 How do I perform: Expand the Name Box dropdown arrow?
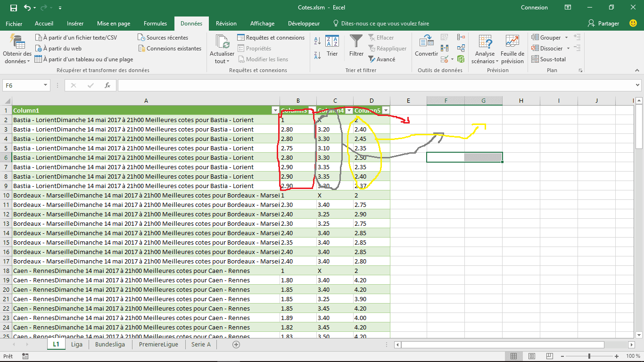tap(46, 85)
